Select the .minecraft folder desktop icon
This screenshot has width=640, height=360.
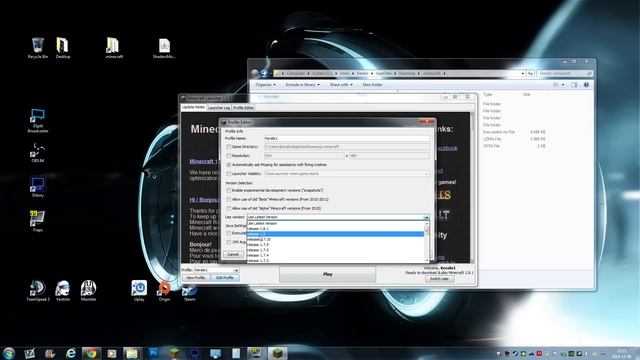[x=113, y=47]
